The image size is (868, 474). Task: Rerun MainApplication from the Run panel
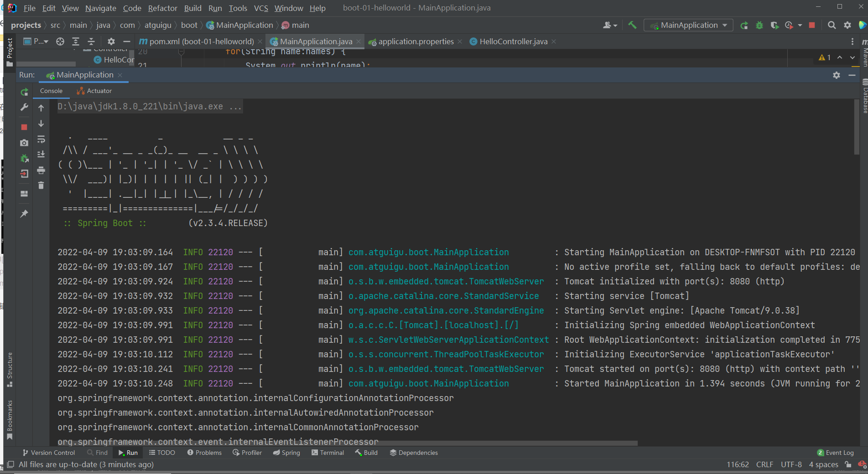click(x=24, y=92)
